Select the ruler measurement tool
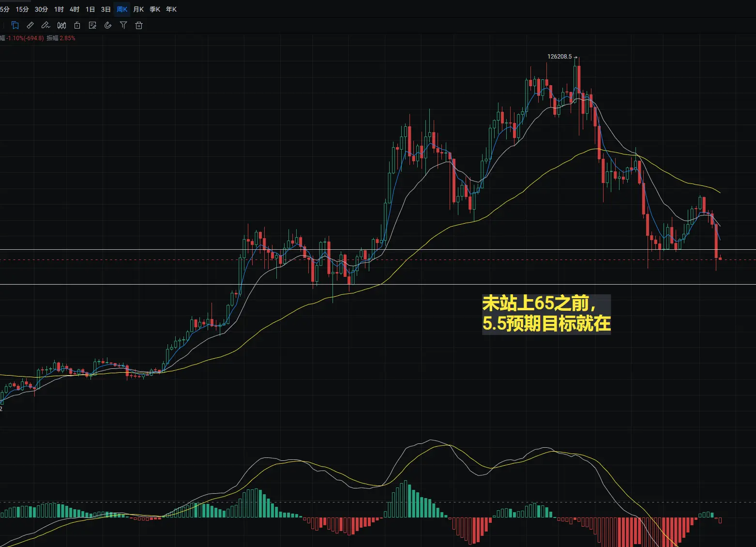This screenshot has height=547, width=756. [30, 25]
